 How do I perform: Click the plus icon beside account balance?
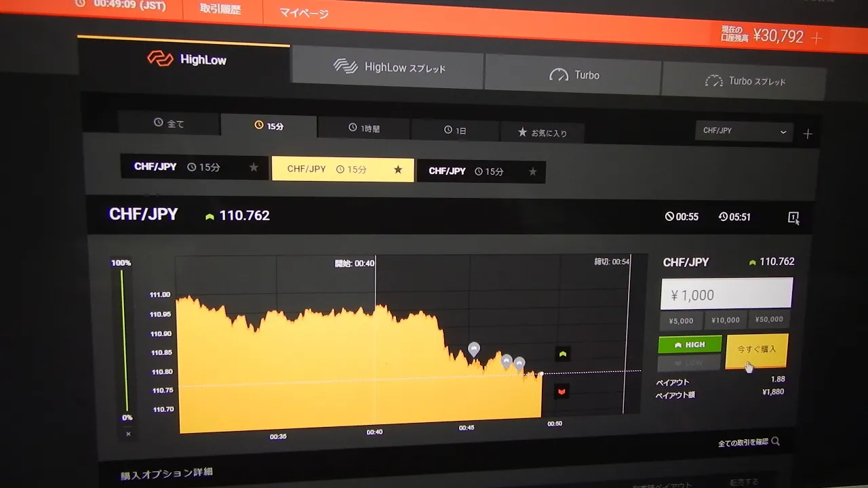coord(816,39)
